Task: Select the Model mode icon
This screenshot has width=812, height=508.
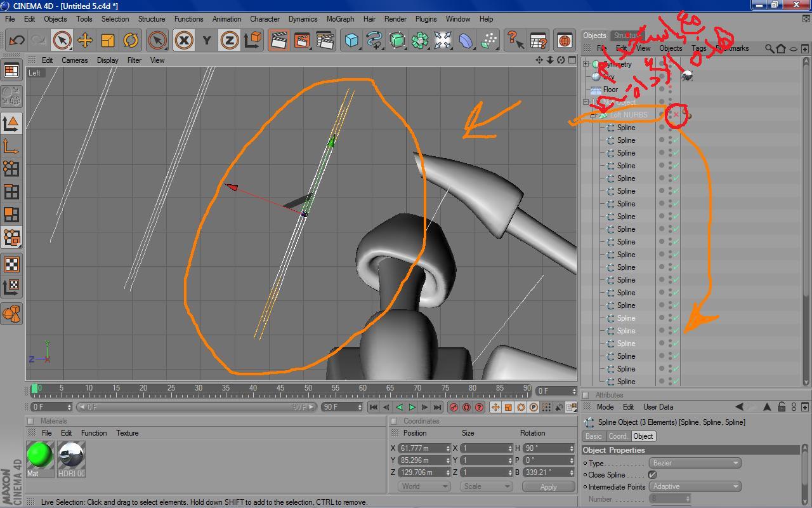Action: click(x=11, y=123)
